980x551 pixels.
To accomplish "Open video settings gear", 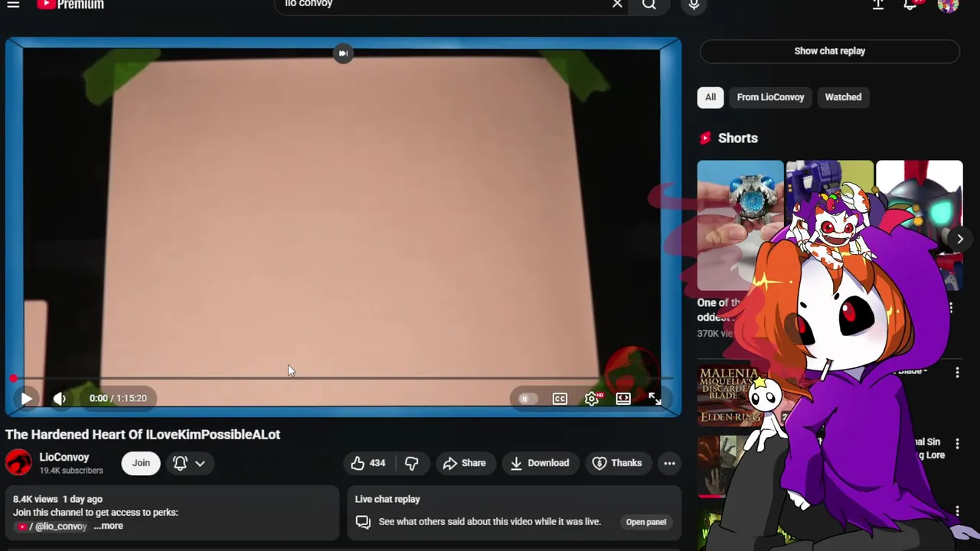I will (x=591, y=399).
